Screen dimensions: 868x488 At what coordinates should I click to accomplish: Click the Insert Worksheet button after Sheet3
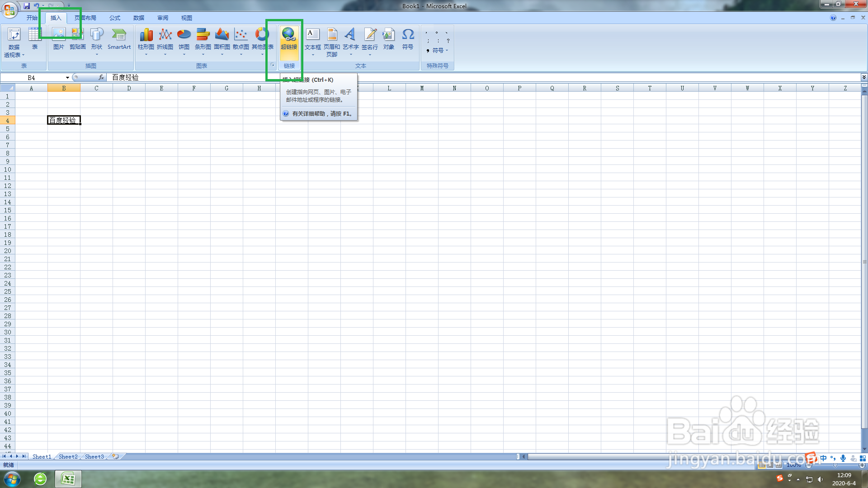coord(114,456)
